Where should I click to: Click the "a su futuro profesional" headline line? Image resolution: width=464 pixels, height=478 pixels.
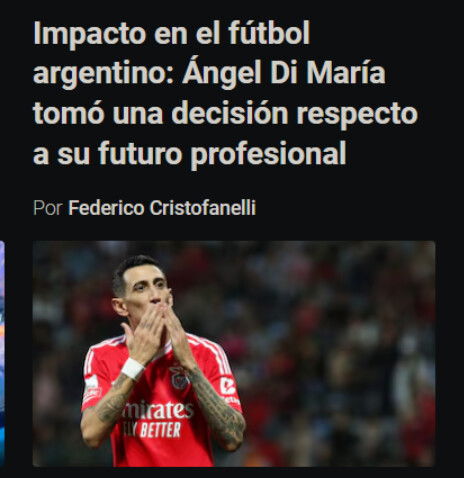pyautogui.click(x=189, y=154)
